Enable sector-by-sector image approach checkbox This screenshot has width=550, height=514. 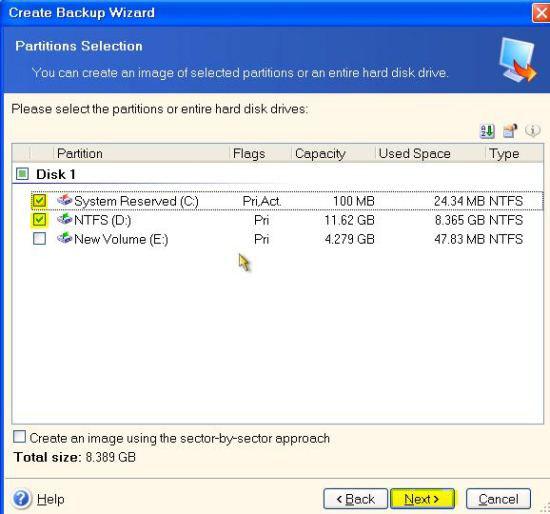(19, 437)
